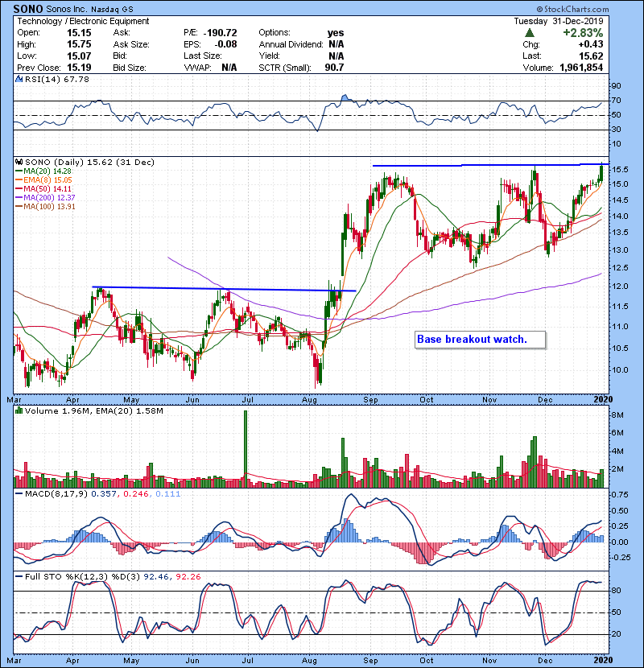This screenshot has width=644, height=668.
Task: Click the date Tuesday 31-Dec-2019
Action: [559, 21]
